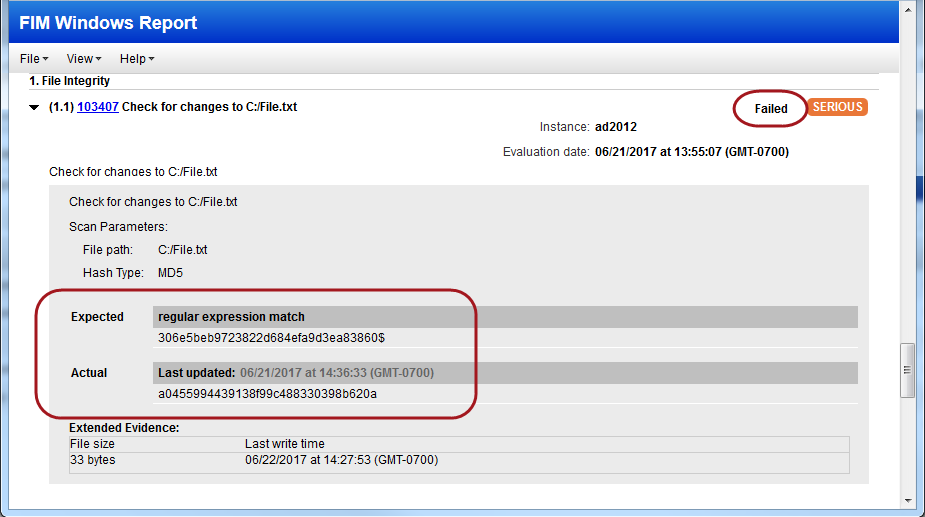Image resolution: width=925 pixels, height=517 pixels.
Task: Open the 103407 control link
Action: (x=97, y=107)
